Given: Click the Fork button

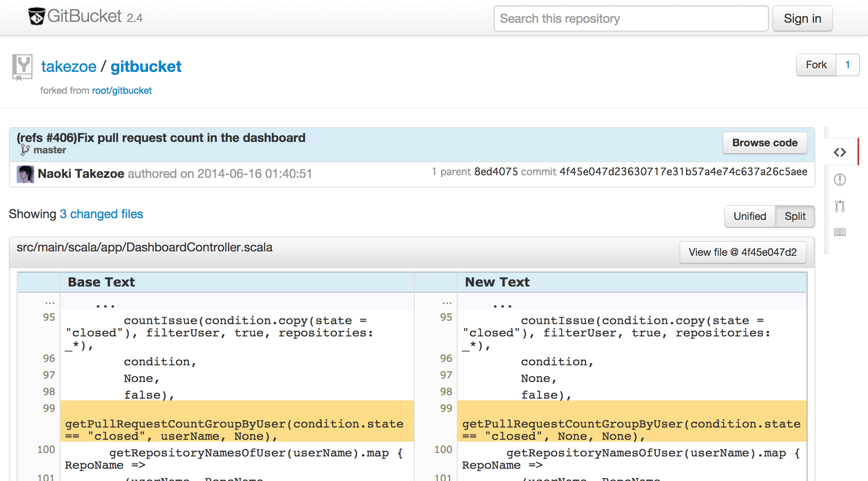Looking at the screenshot, I should pyautogui.click(x=816, y=65).
